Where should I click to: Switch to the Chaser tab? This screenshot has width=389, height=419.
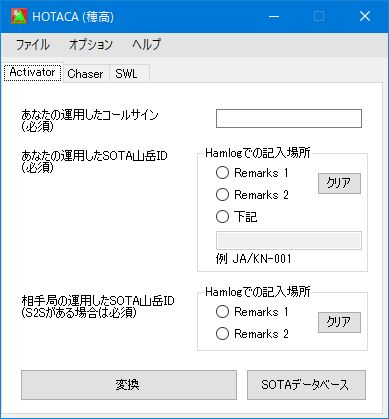pyautogui.click(x=85, y=74)
